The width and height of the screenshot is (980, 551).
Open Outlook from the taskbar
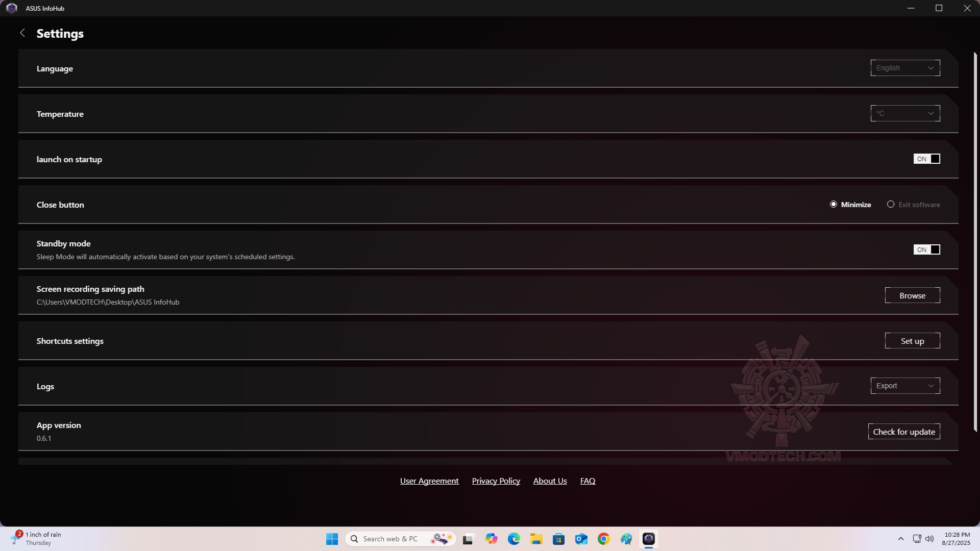click(x=581, y=539)
